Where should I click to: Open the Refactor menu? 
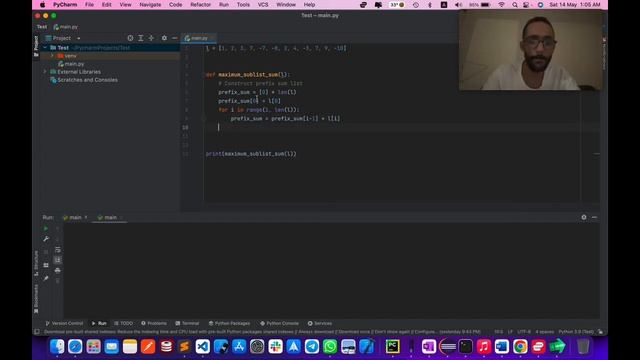200,5
